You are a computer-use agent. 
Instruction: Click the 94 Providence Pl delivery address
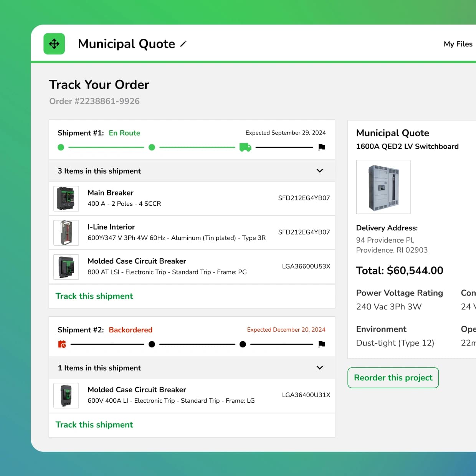[392, 245]
